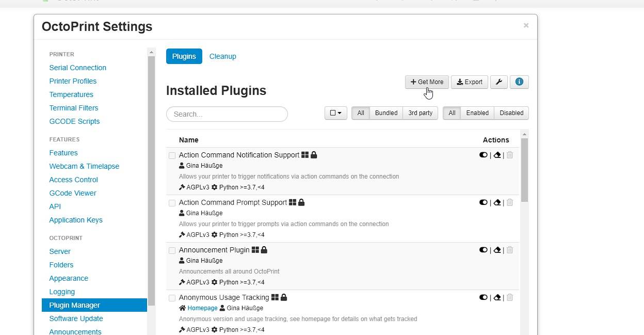Screen dimensions: 644x335
Task: Click the blue info icon button
Action: [519, 82]
